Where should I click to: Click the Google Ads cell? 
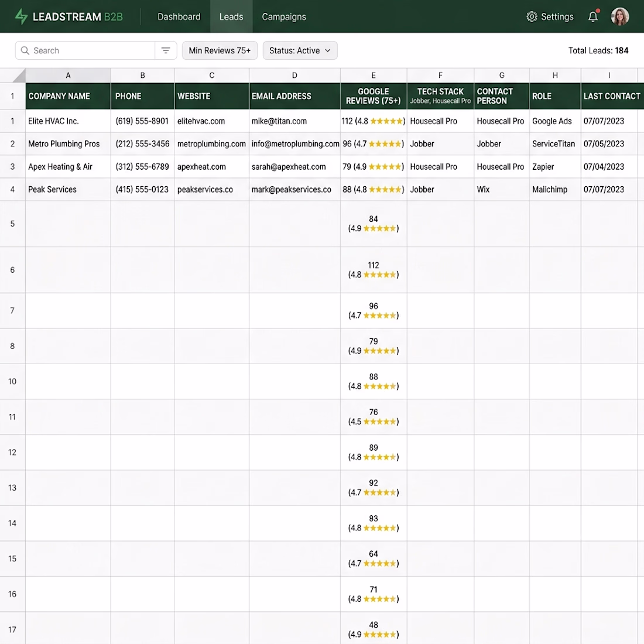coord(555,121)
